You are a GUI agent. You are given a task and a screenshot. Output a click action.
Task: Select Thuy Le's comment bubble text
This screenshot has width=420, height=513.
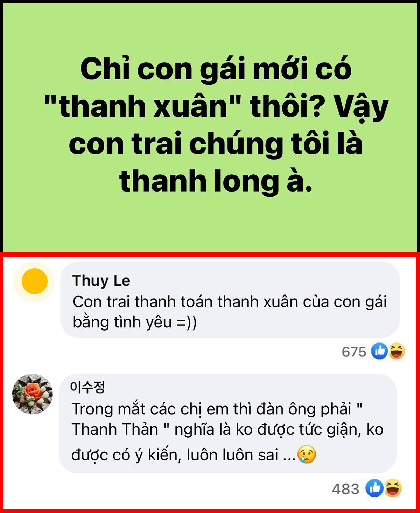(x=230, y=312)
